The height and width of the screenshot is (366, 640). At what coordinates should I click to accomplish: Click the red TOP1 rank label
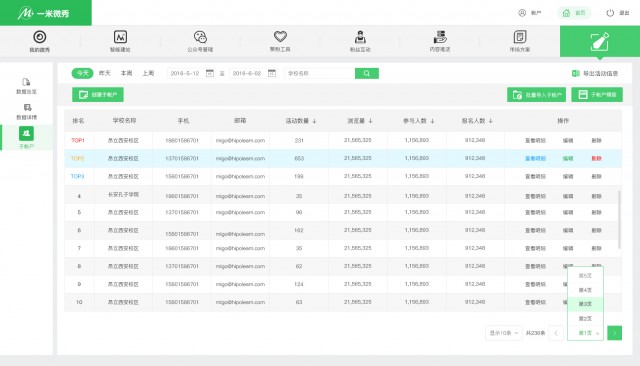[78, 140]
